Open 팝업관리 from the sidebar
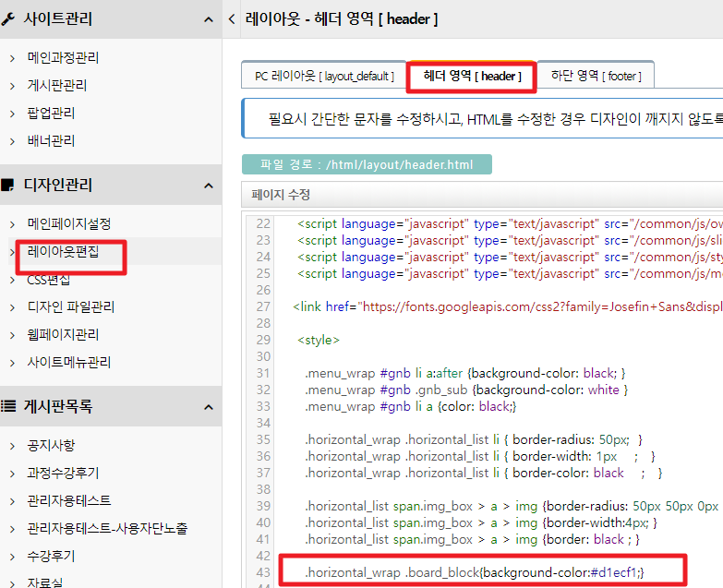723x588 pixels. [51, 114]
